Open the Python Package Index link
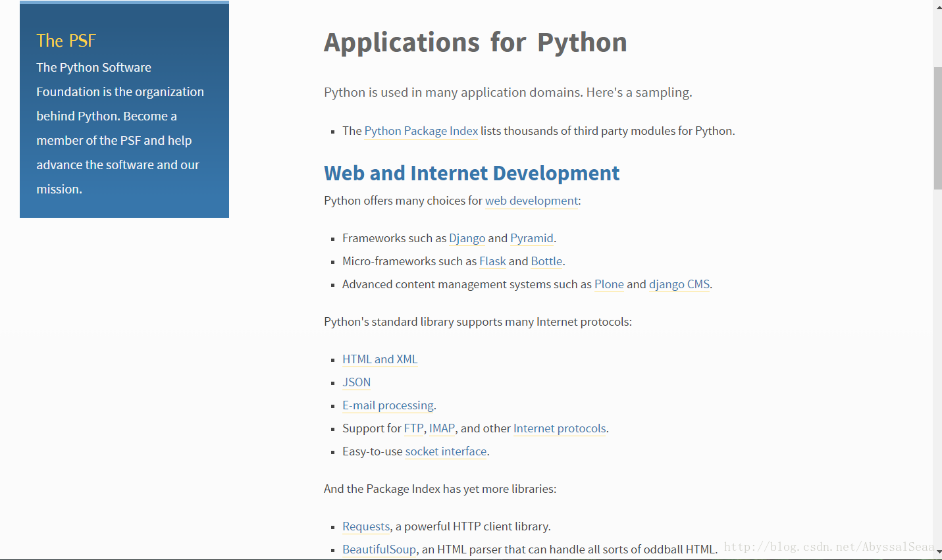 pyautogui.click(x=421, y=131)
